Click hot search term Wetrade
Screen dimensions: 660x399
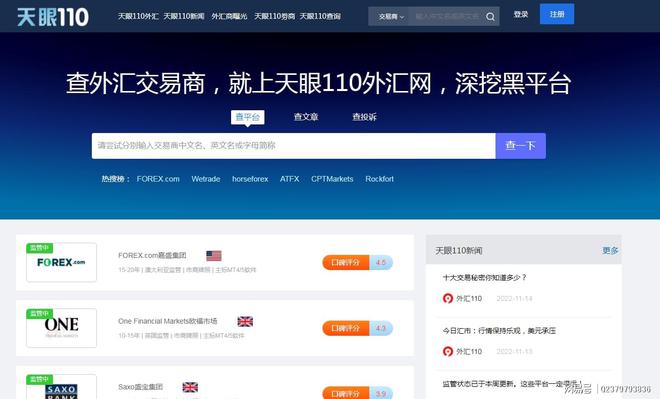[x=206, y=179]
